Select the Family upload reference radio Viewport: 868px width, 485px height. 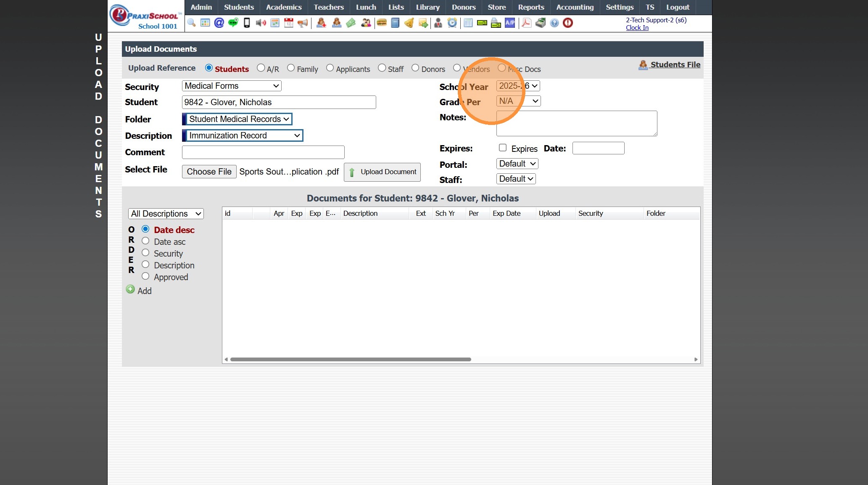click(291, 68)
